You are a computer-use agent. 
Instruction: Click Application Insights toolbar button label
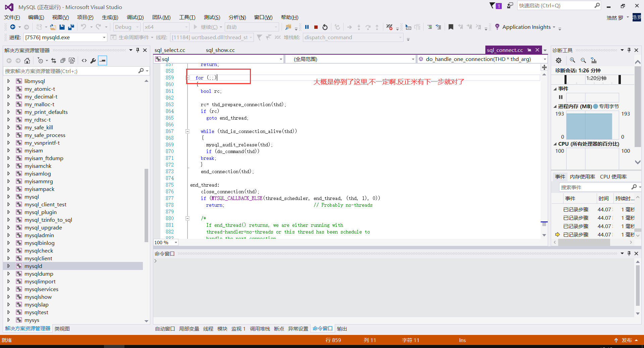click(x=527, y=27)
